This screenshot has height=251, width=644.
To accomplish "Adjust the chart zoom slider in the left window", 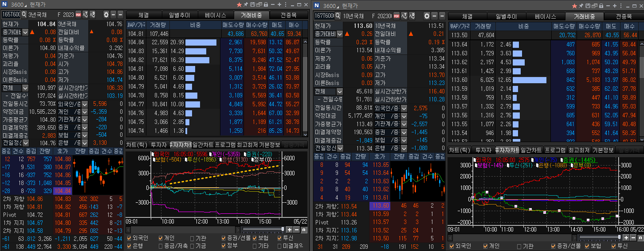I will (283, 229).
